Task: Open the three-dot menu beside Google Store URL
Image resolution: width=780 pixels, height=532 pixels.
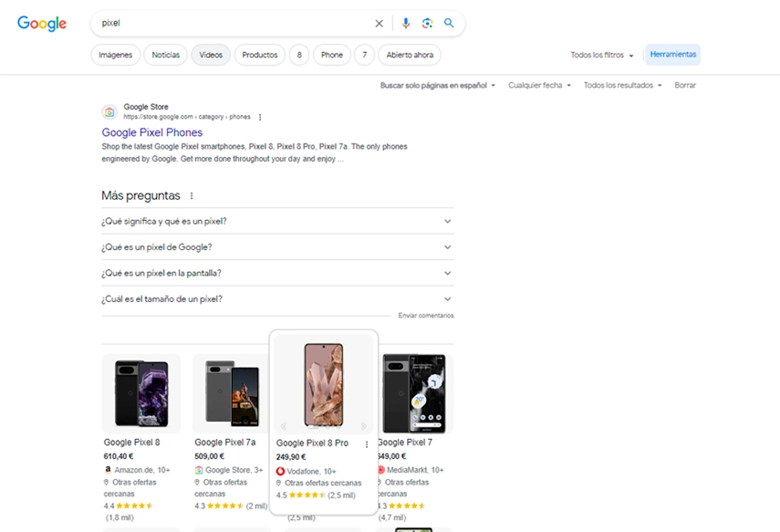Action: click(260, 117)
